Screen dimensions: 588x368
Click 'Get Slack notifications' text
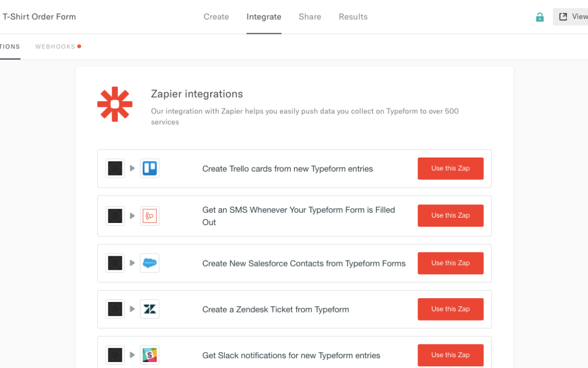click(x=291, y=355)
